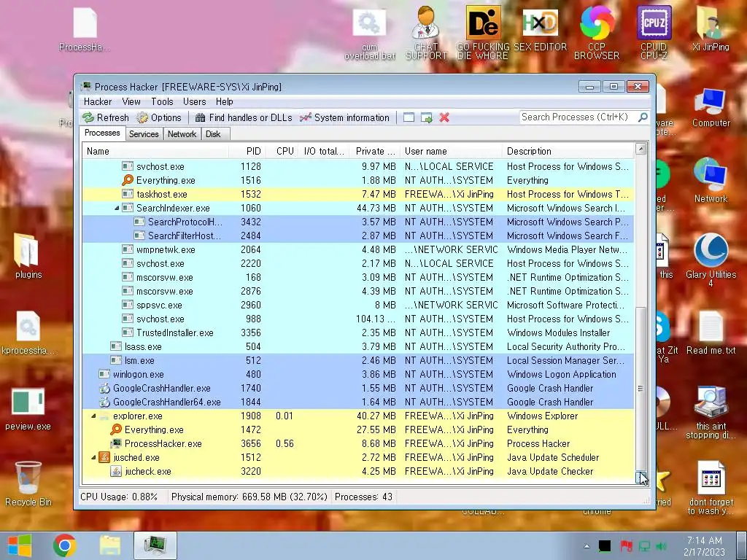The height and width of the screenshot is (560, 747).
Task: Open the CCP BROWSER desktop icon
Action: click(x=597, y=32)
